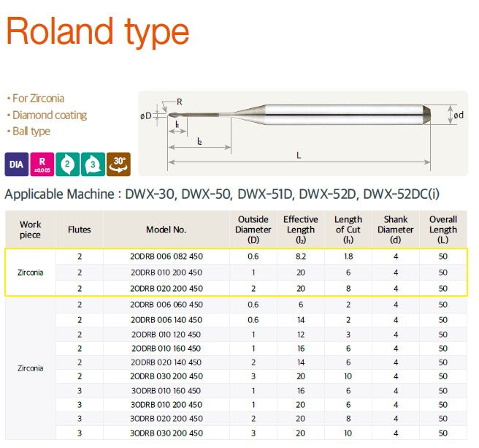Click the effective length value 8.2
This screenshot has height=448, width=479.
(301, 257)
